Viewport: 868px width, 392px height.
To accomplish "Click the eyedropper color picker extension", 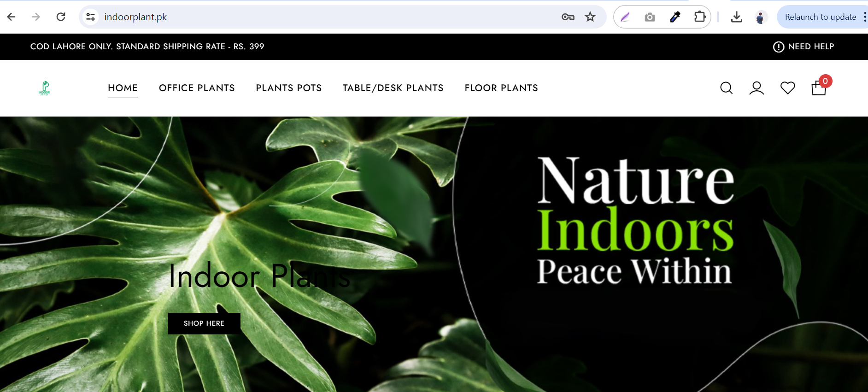I will click(x=674, y=17).
